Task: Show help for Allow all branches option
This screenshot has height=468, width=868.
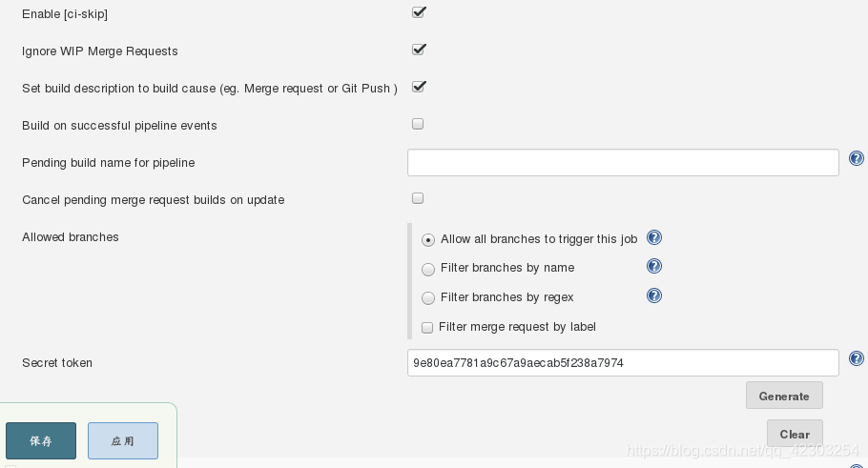Action: point(654,238)
